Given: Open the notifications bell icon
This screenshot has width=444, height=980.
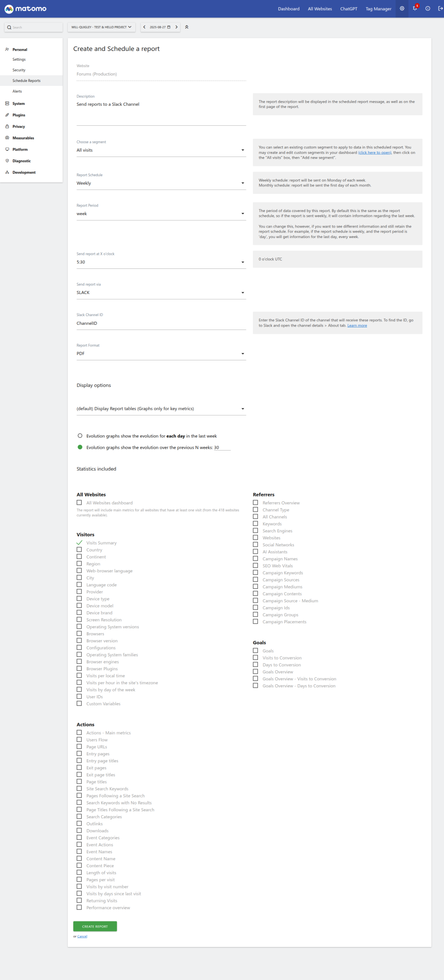Looking at the screenshot, I should point(415,9).
